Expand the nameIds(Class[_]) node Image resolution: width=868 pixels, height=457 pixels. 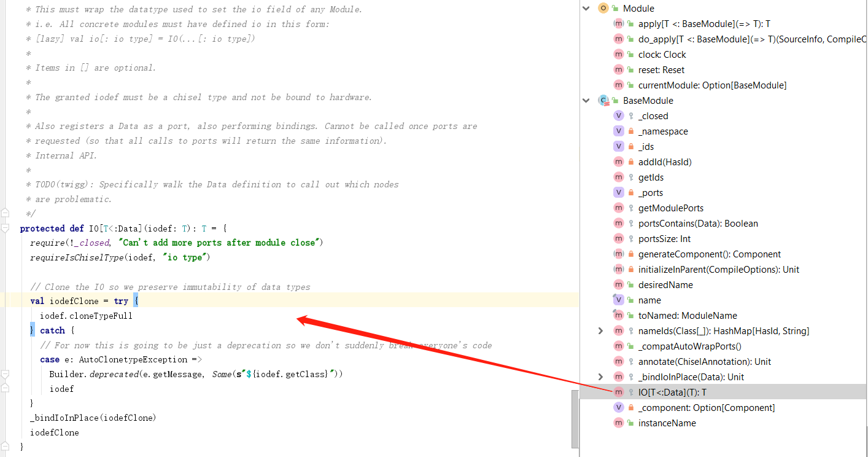[600, 331]
